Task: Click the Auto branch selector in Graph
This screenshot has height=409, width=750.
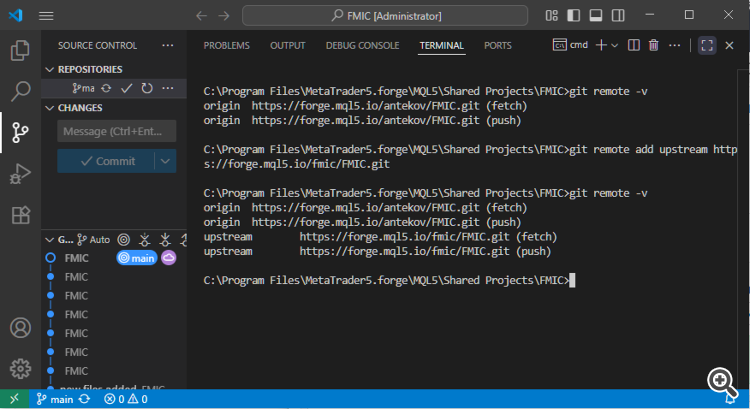Action: (94, 240)
